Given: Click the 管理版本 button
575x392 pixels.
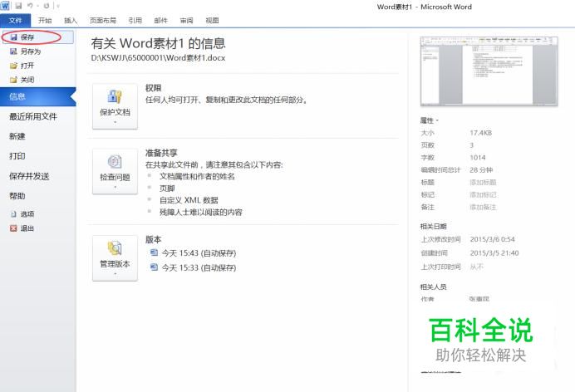Looking at the screenshot, I should [115, 258].
